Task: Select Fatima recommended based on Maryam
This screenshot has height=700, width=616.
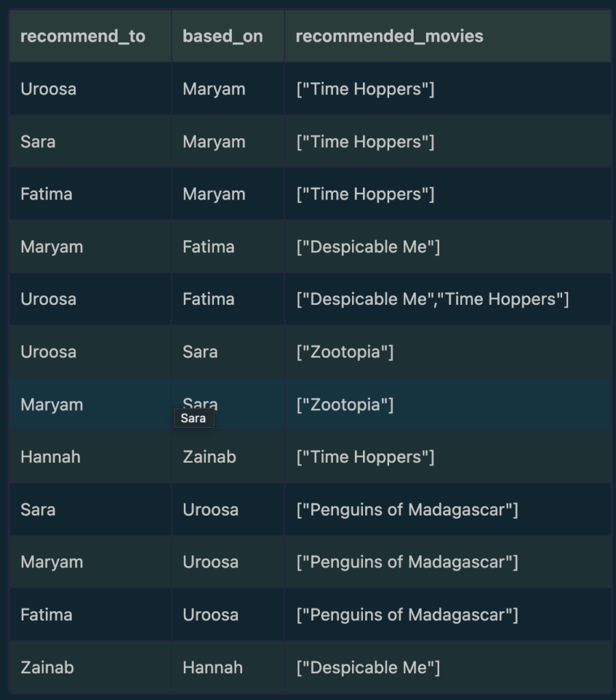Action: pyautogui.click(x=46, y=194)
